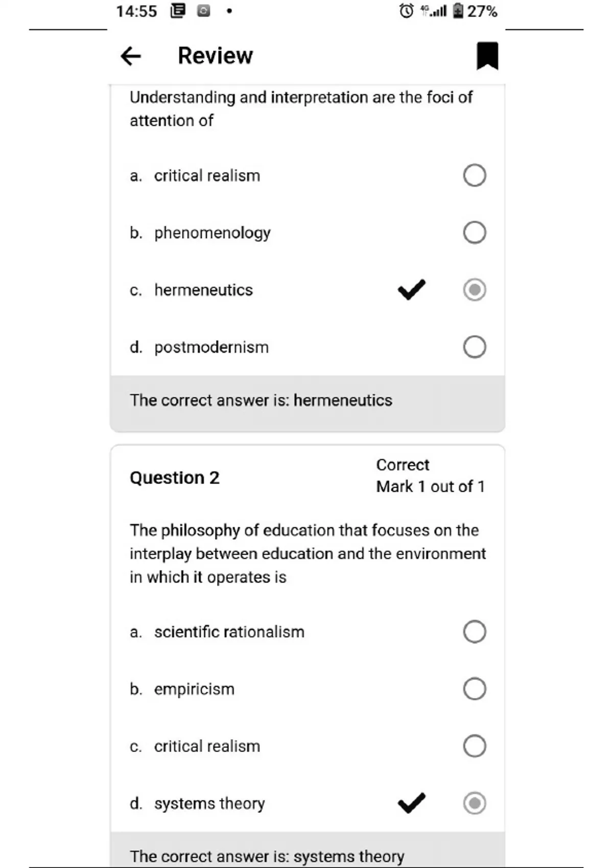Select the phenomenology radio button

pos(475,233)
